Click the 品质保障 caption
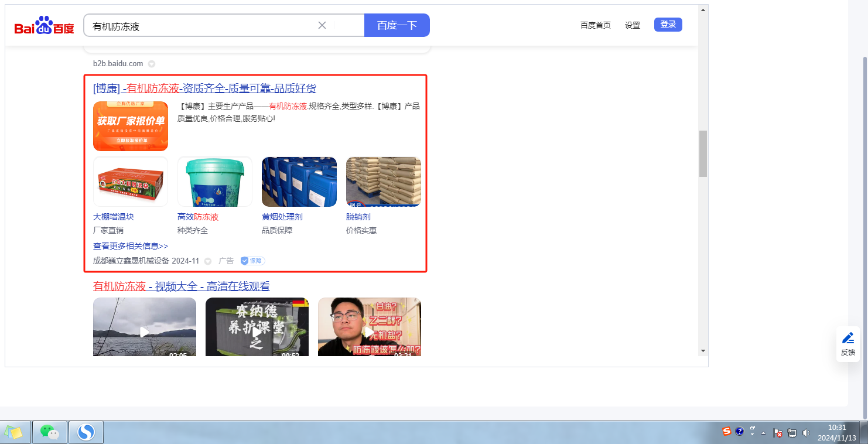Viewport: 868px width, 444px height. [277, 231]
